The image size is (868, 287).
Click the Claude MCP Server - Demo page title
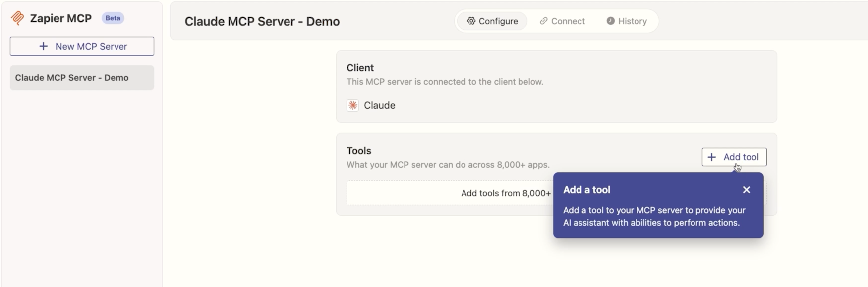[x=262, y=21]
